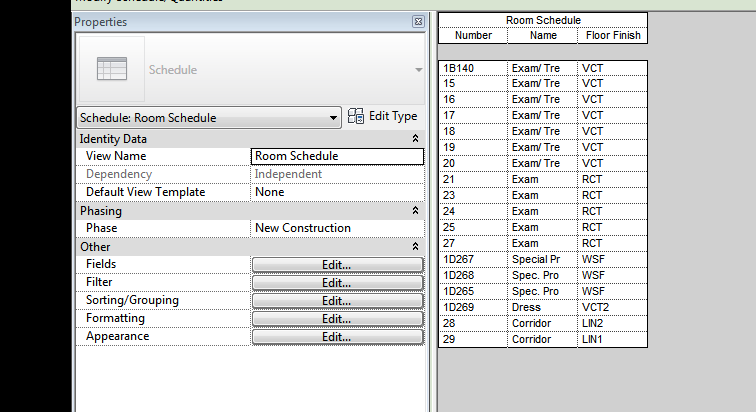Select the Number column header
This screenshot has height=412, width=756.
473,35
